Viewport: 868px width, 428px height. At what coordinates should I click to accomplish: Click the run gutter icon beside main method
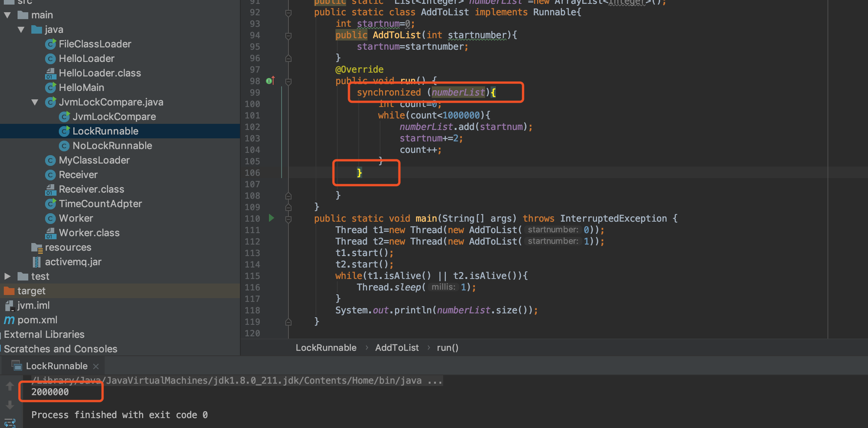click(x=271, y=218)
